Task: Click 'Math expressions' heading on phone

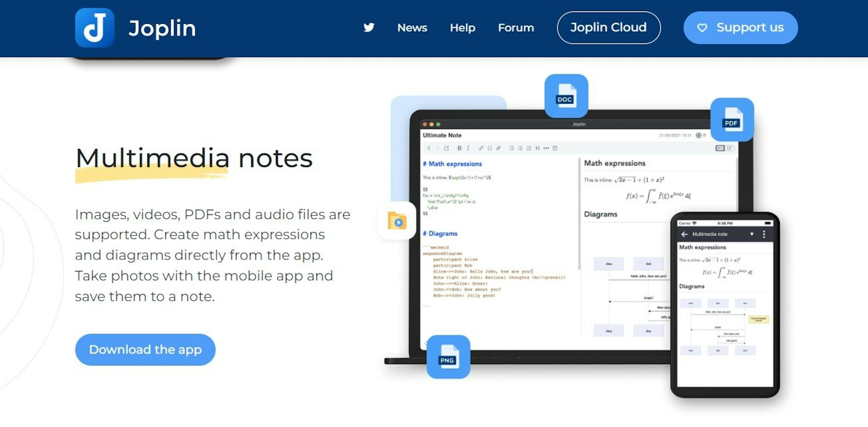Action: [703, 247]
